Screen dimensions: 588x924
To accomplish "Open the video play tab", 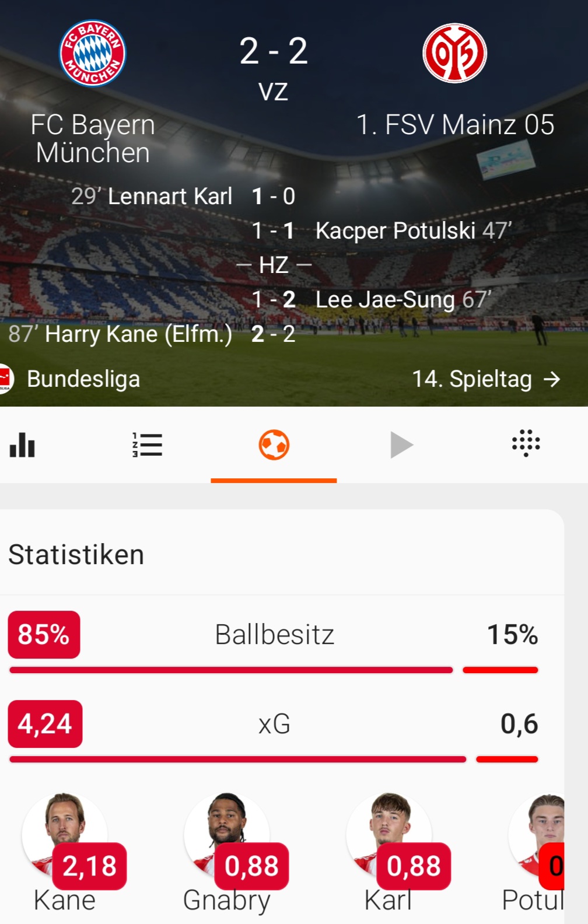I will [x=401, y=445].
